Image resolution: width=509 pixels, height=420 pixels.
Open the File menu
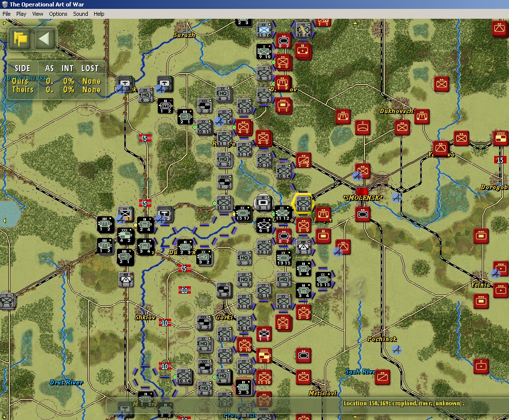(6, 14)
